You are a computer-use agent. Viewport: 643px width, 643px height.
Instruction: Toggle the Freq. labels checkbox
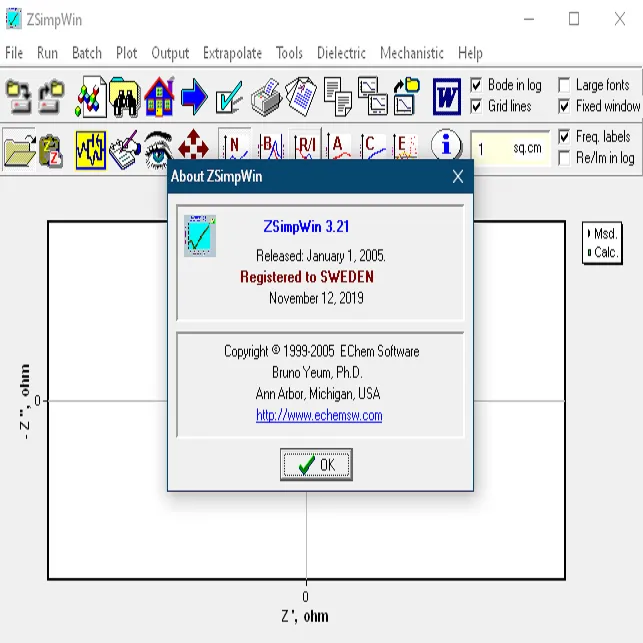click(x=564, y=137)
